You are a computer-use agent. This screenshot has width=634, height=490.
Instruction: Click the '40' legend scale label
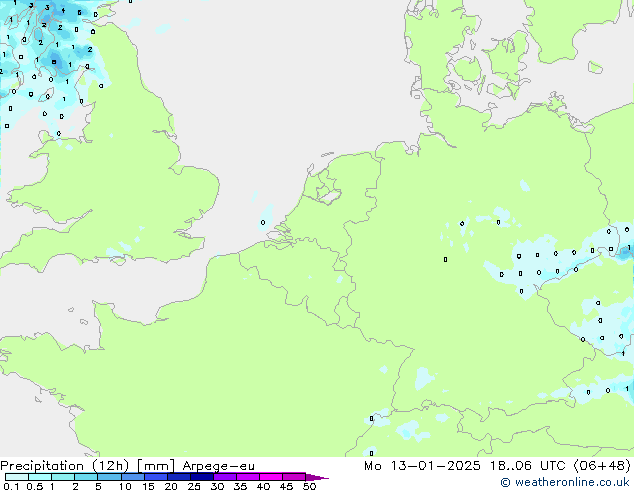[263, 486]
